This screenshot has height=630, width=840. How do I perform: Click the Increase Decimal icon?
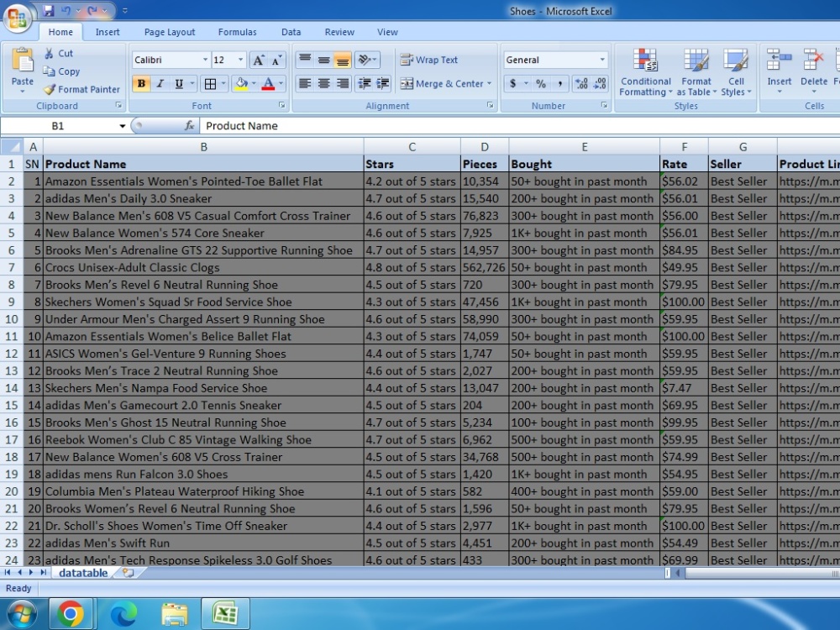[581, 83]
